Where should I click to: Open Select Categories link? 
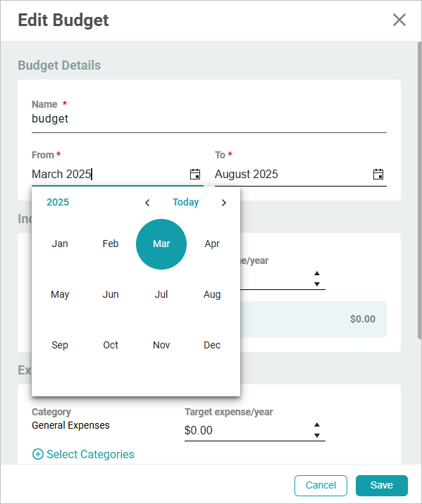pos(90,454)
